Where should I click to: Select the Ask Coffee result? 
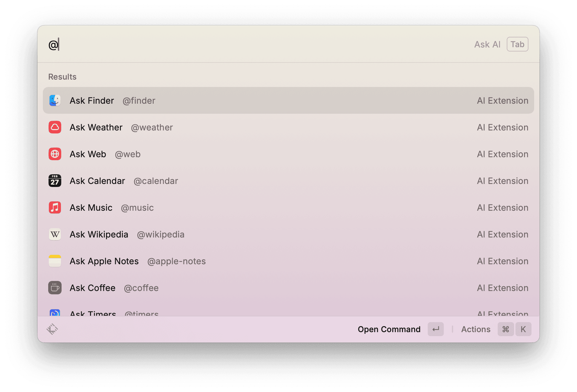(x=288, y=288)
